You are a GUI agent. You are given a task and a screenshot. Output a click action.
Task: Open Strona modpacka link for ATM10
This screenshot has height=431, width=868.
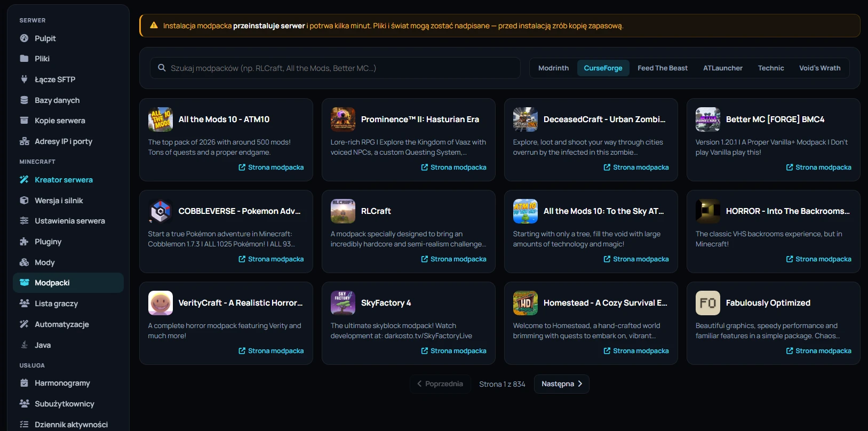pos(271,167)
